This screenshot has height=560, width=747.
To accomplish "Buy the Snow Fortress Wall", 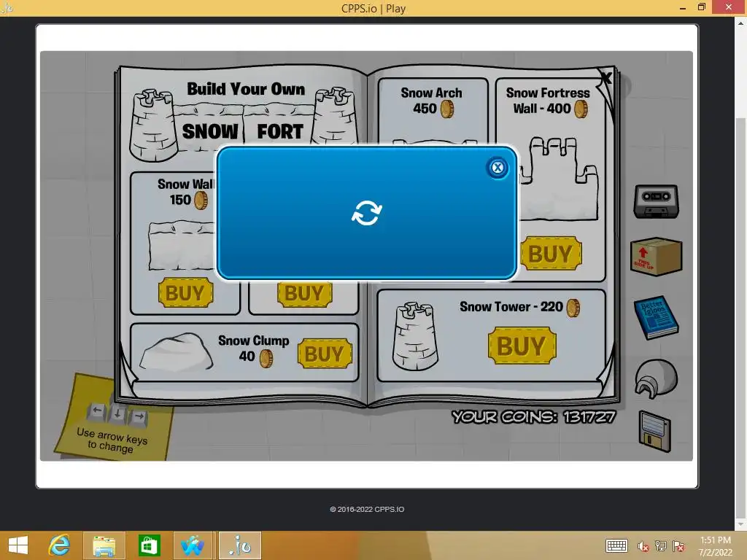I will click(551, 253).
